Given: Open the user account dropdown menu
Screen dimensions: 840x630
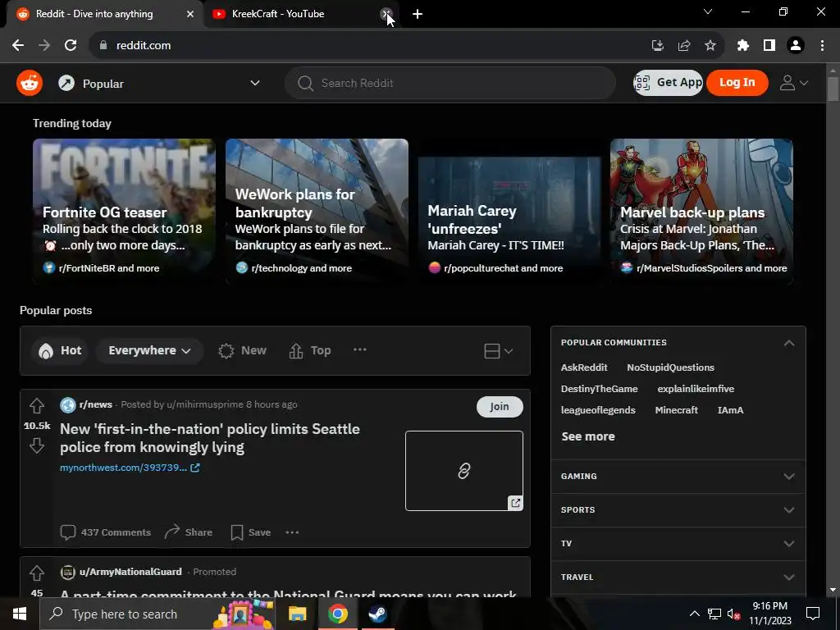Looking at the screenshot, I should click(x=794, y=83).
